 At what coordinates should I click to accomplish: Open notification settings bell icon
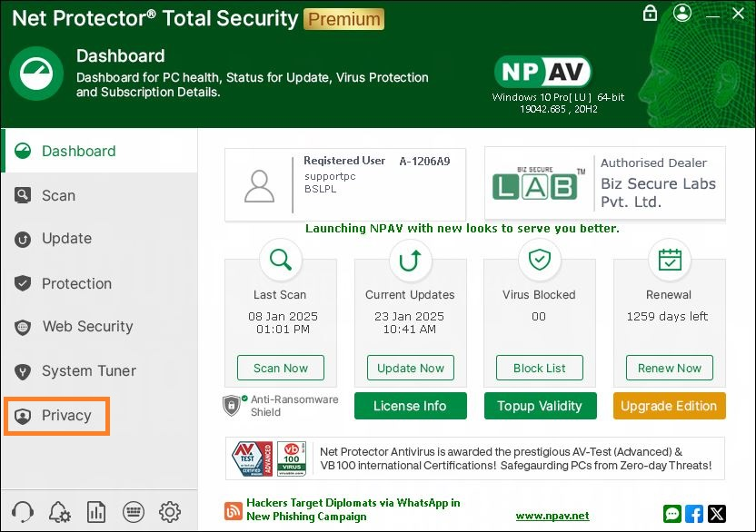(60, 511)
